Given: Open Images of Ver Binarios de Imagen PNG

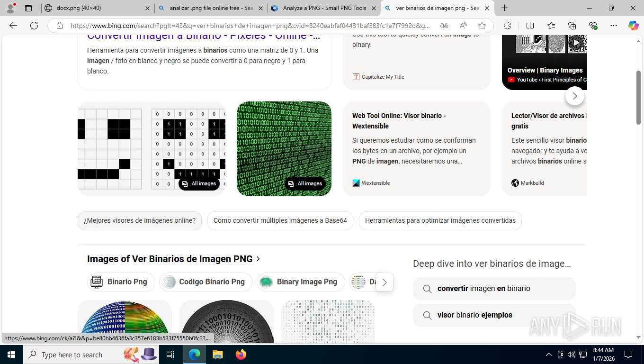Looking at the screenshot, I should click(174, 259).
